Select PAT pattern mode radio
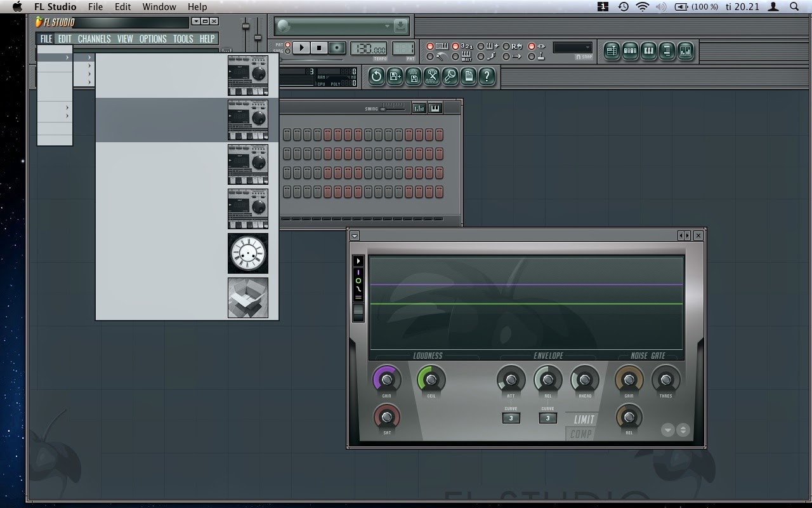 tap(287, 44)
